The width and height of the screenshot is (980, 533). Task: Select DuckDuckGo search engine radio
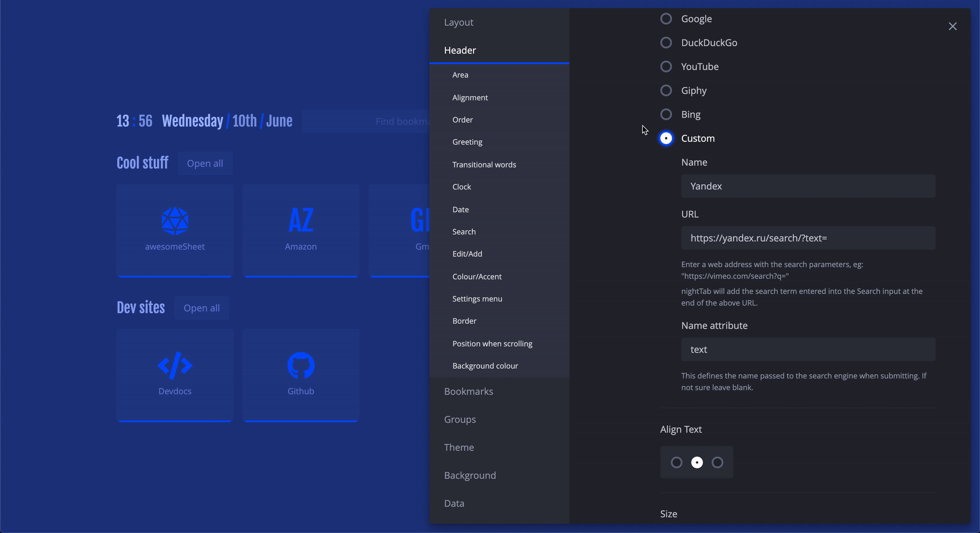tap(666, 43)
